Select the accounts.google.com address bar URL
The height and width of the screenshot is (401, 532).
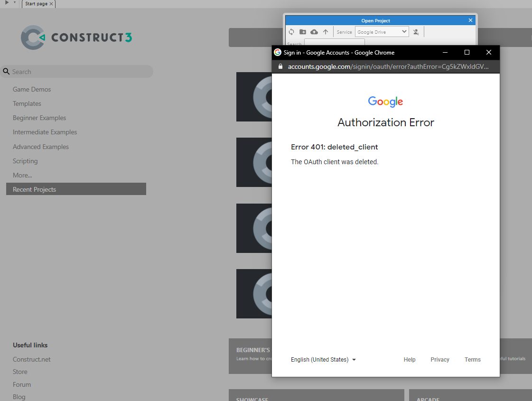point(388,66)
